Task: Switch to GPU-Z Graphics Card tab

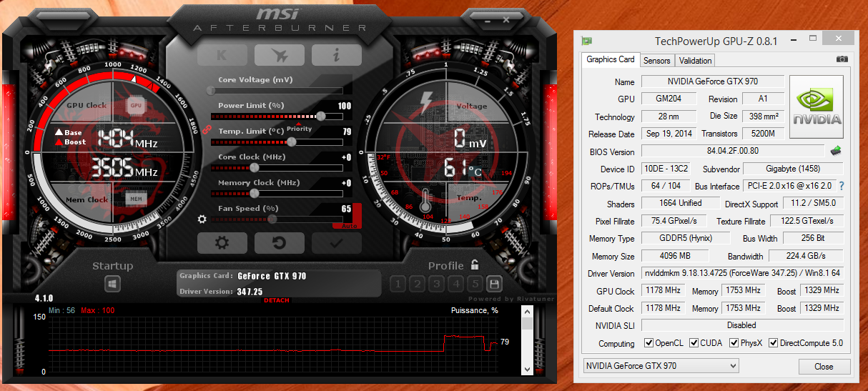Action: coord(610,59)
